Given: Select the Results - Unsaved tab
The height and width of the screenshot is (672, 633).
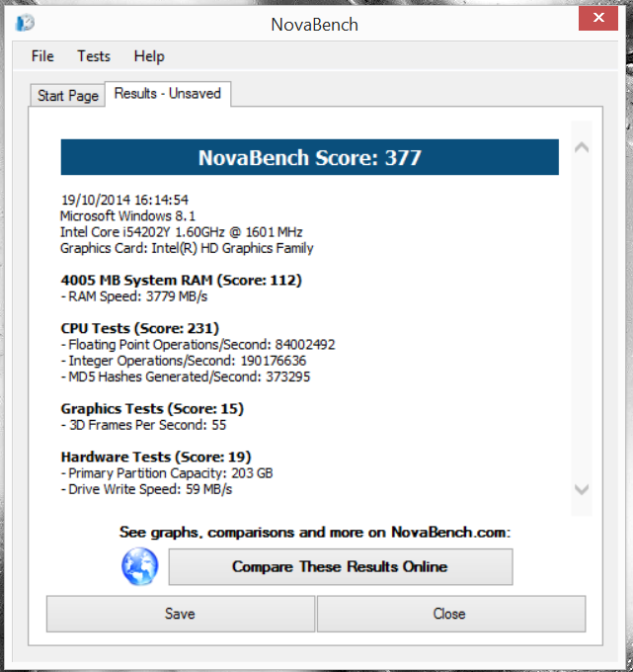Looking at the screenshot, I should [168, 94].
